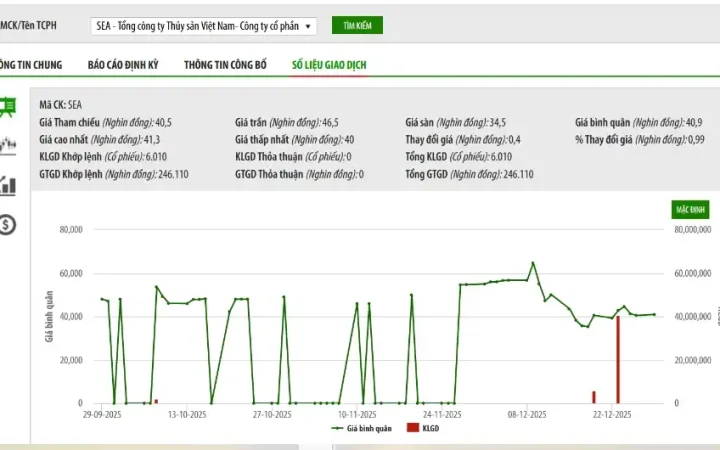This screenshot has width=720, height=450.
Task: Click the % Thay đổi giá value 0,99
Action: [696, 140]
